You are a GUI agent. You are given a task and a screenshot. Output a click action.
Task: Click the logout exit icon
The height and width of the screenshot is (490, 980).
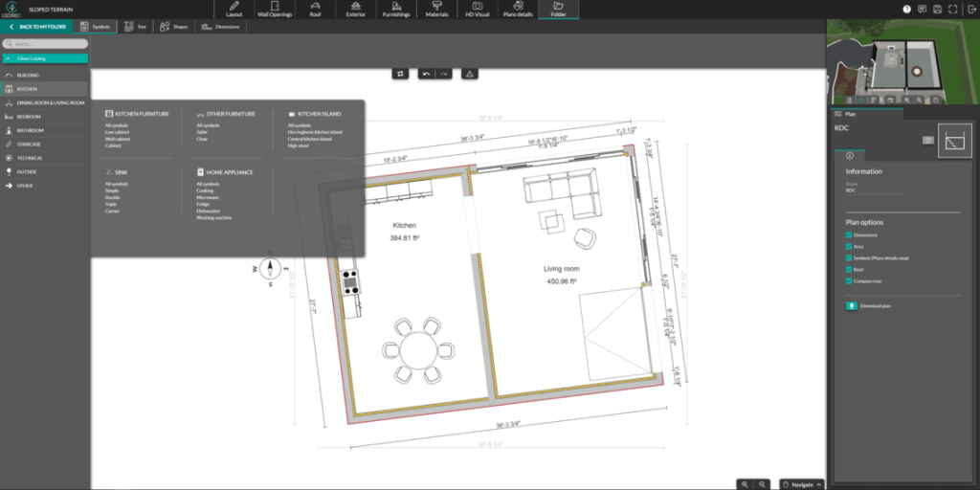(971, 10)
